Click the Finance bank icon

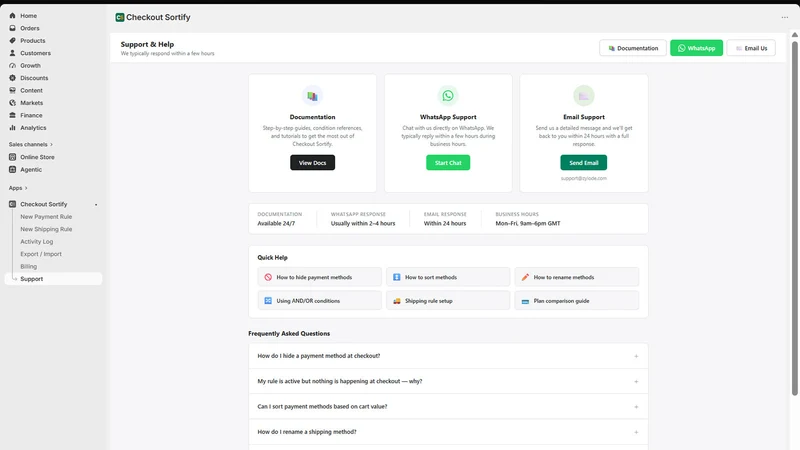click(x=12, y=115)
